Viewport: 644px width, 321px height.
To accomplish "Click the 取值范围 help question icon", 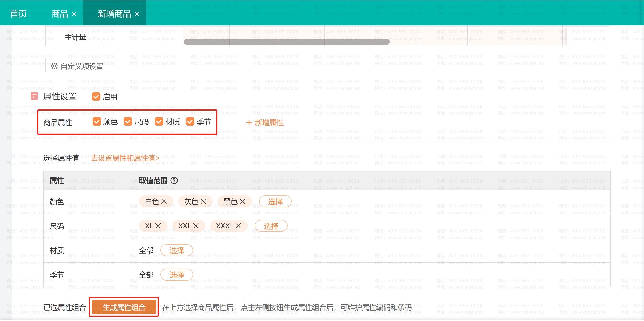I will pos(174,180).
